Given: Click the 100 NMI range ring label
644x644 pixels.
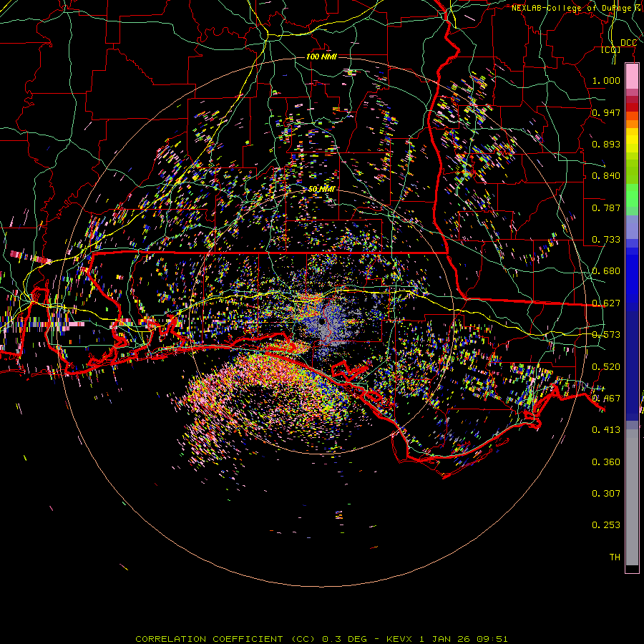Looking at the screenshot, I should click(321, 57).
